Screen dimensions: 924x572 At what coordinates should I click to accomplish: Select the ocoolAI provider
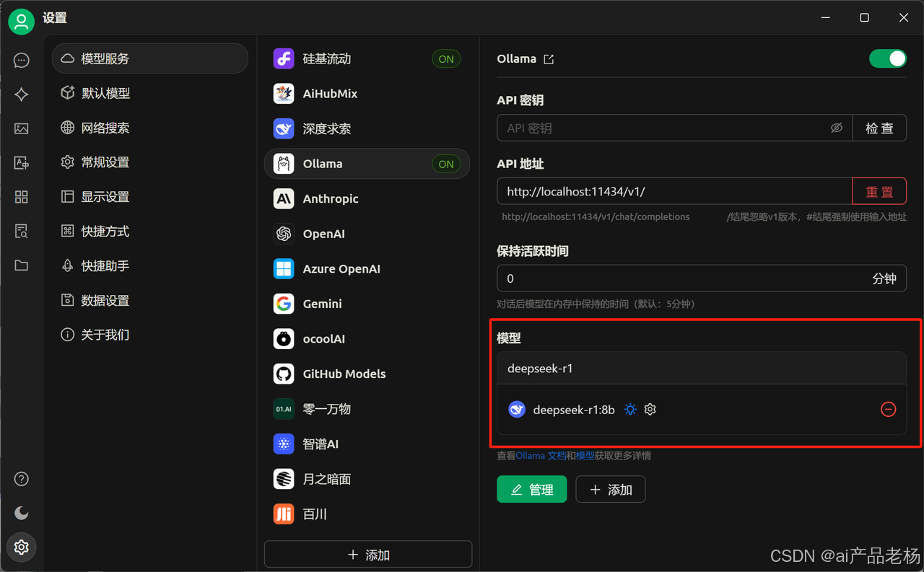pos(367,339)
